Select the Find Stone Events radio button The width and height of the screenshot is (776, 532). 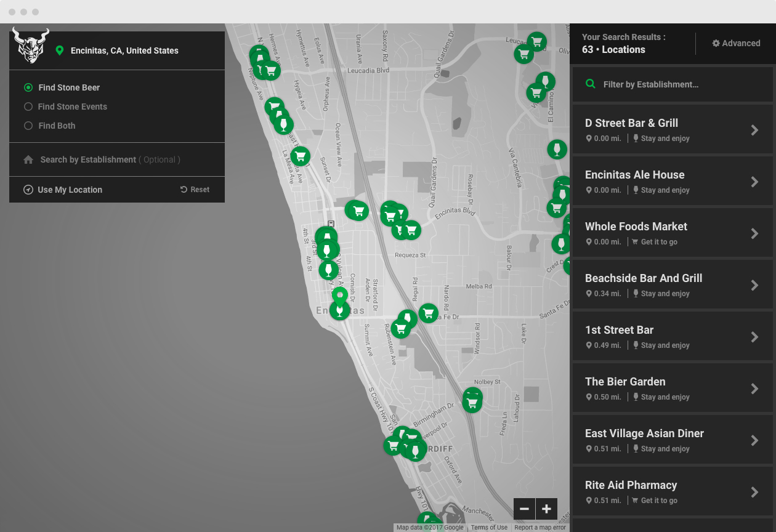[28, 107]
